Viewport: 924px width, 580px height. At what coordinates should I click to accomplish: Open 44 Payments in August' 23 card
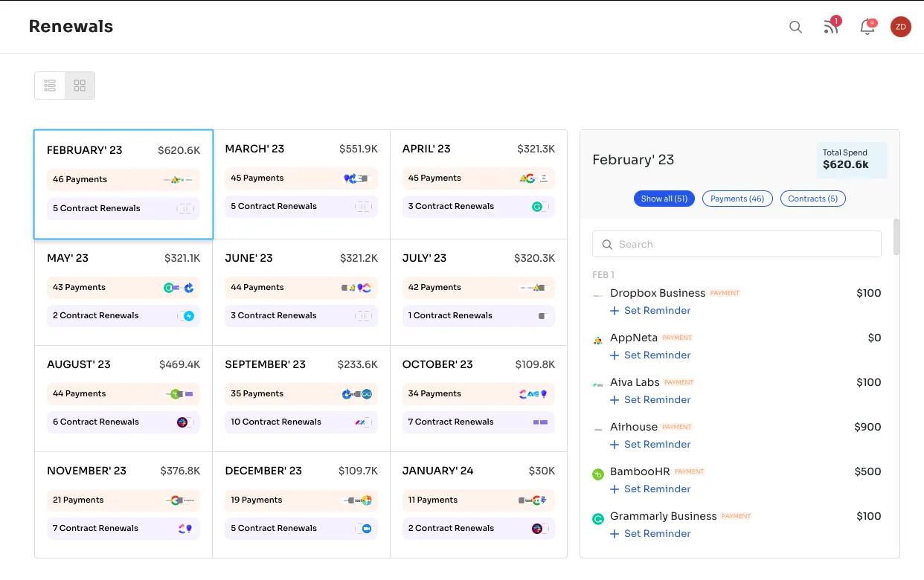123,393
